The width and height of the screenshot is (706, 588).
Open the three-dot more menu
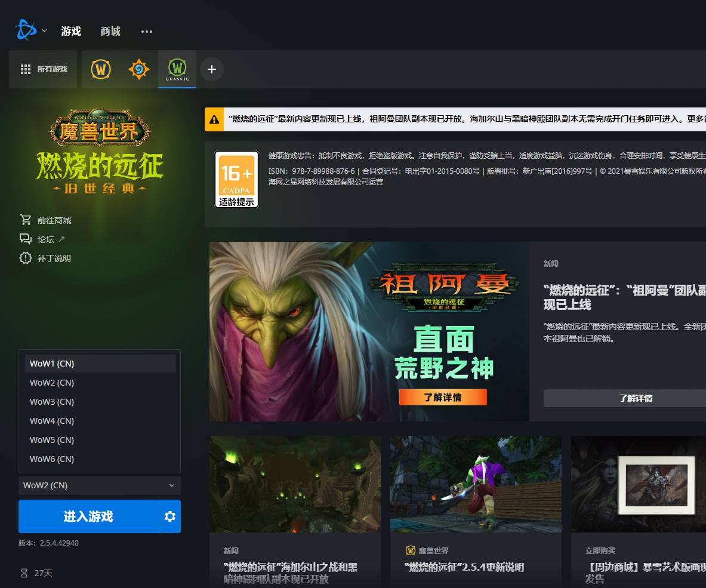(x=147, y=32)
